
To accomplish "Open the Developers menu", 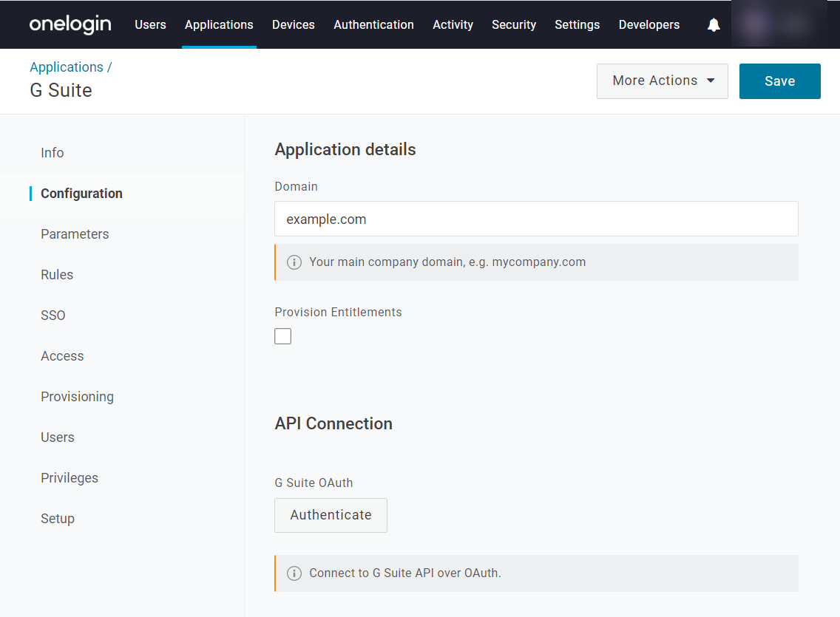I will [x=649, y=24].
